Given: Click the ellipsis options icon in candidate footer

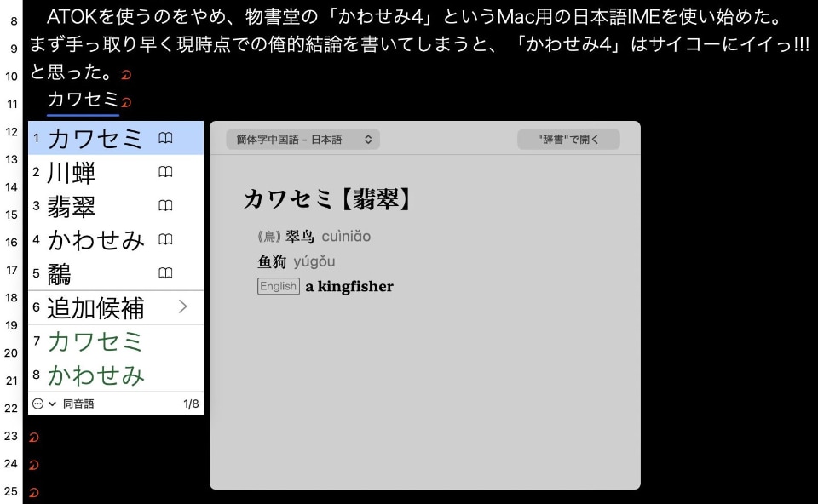Looking at the screenshot, I should click(37, 404).
